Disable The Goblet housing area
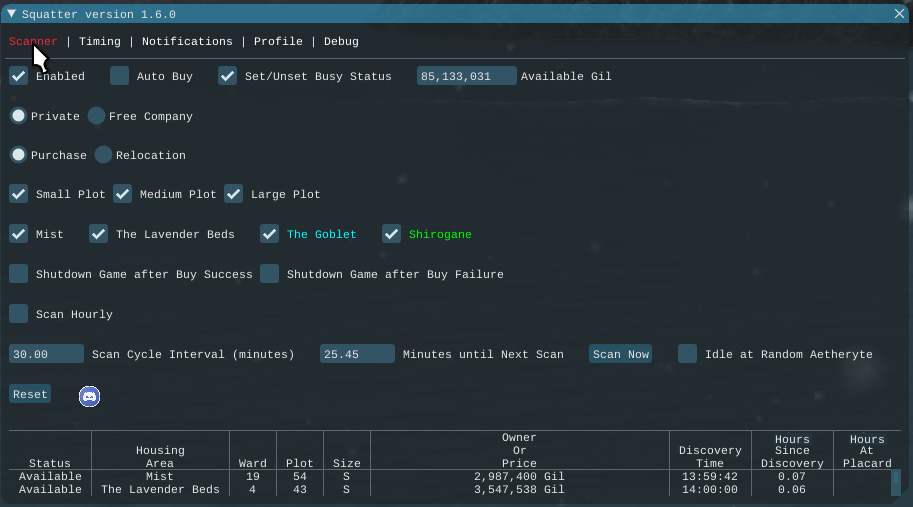This screenshot has height=507, width=913. [270, 234]
